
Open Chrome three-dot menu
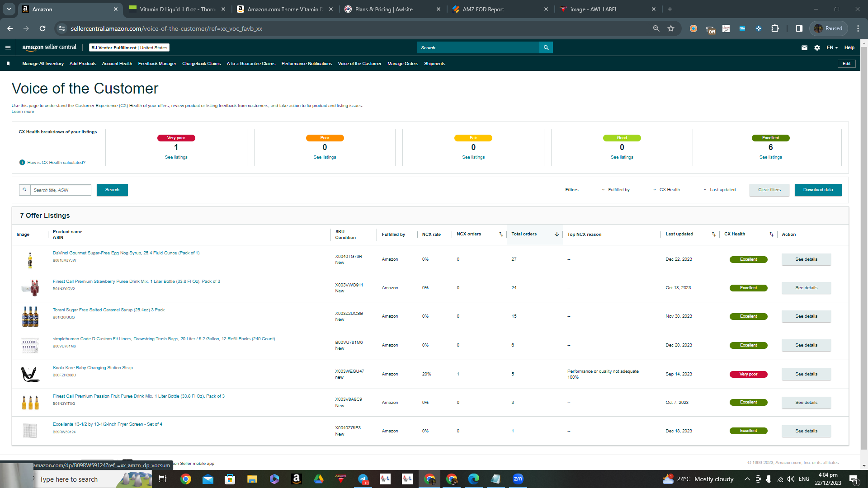[858, 28]
